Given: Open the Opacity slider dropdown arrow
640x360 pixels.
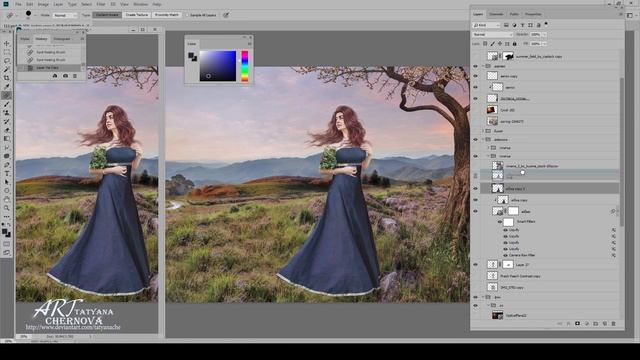Looking at the screenshot, I should click(544, 35).
